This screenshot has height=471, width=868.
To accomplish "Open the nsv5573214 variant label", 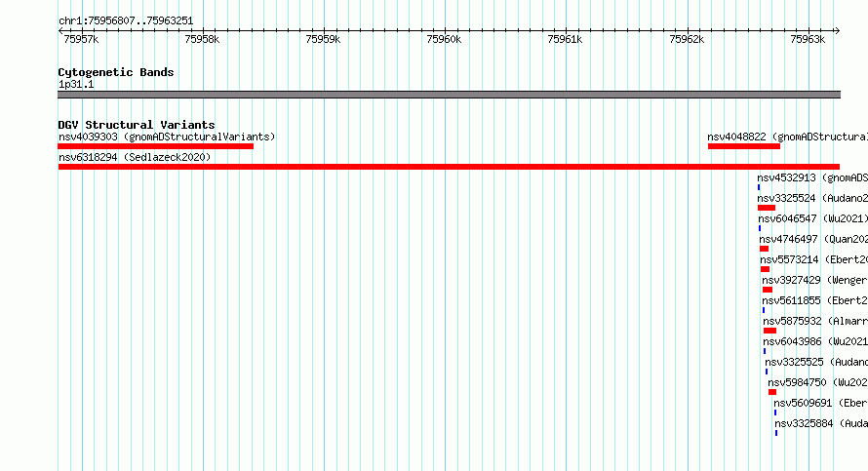I will click(x=813, y=259).
